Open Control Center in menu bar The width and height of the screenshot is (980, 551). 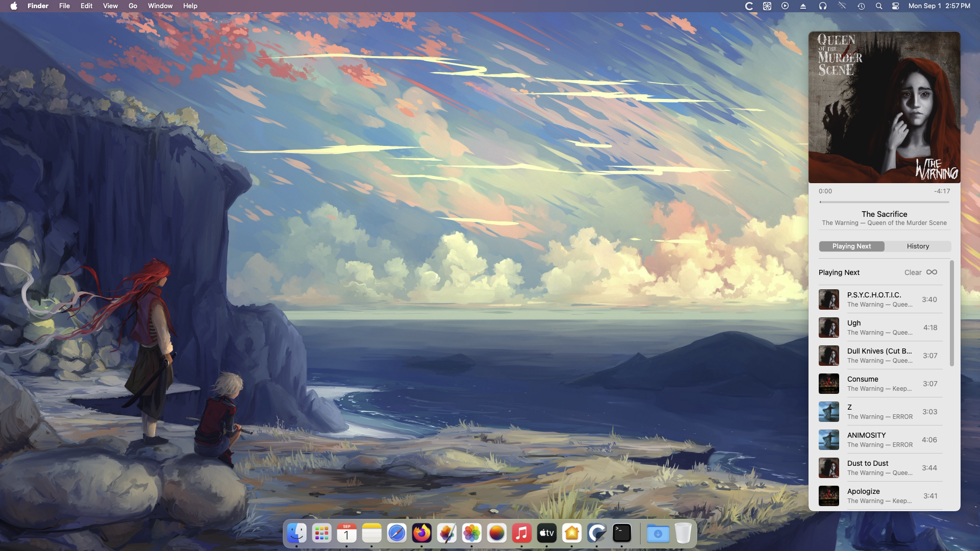895,6
